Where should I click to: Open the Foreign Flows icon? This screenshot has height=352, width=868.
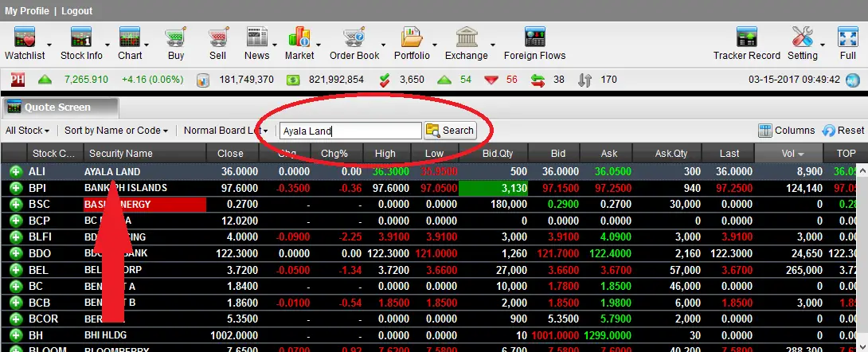[535, 37]
